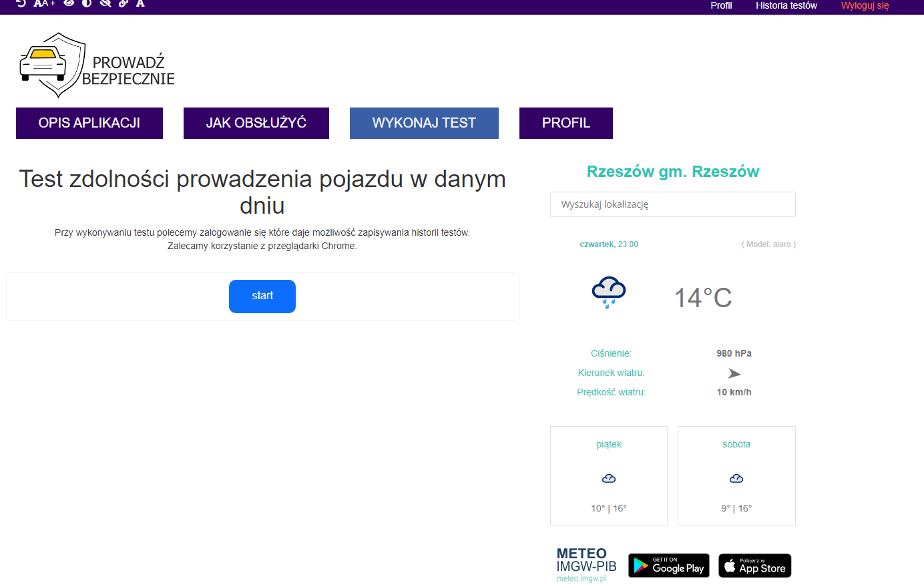Open the Google Play store badge
924x585 pixels.
tap(668, 566)
